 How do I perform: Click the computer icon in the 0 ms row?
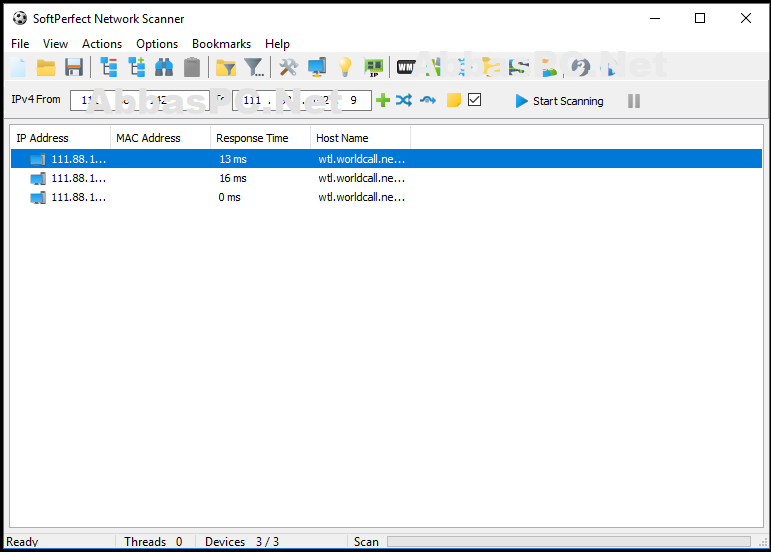pyautogui.click(x=38, y=198)
